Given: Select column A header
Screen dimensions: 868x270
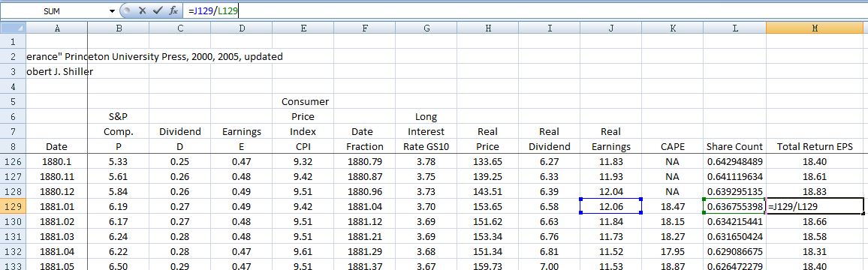Looking at the screenshot, I should coord(56,28).
